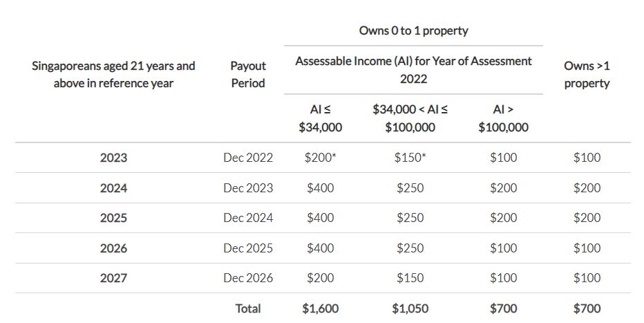Click the 2025 reference year cell
Screen dimensions: 644x323
(113, 218)
